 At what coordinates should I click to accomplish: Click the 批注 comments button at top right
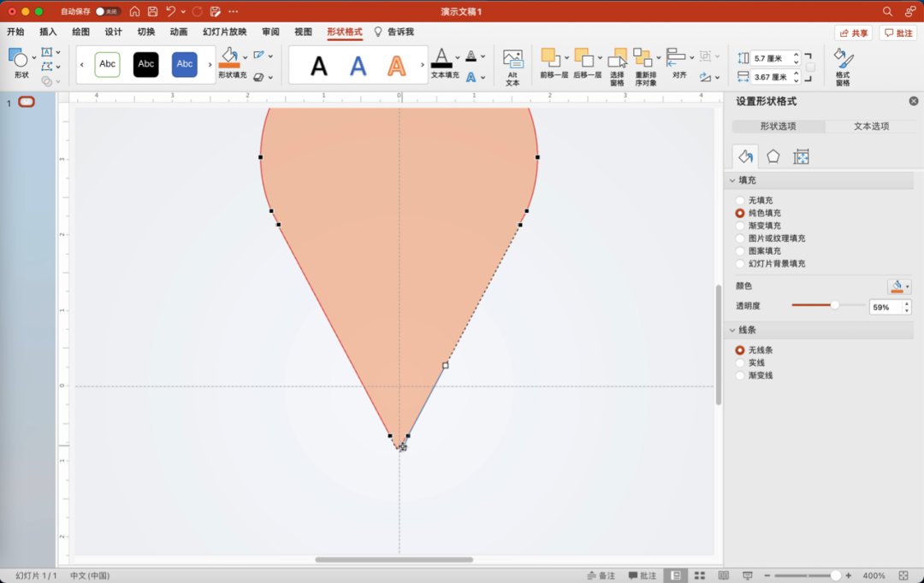tap(898, 33)
